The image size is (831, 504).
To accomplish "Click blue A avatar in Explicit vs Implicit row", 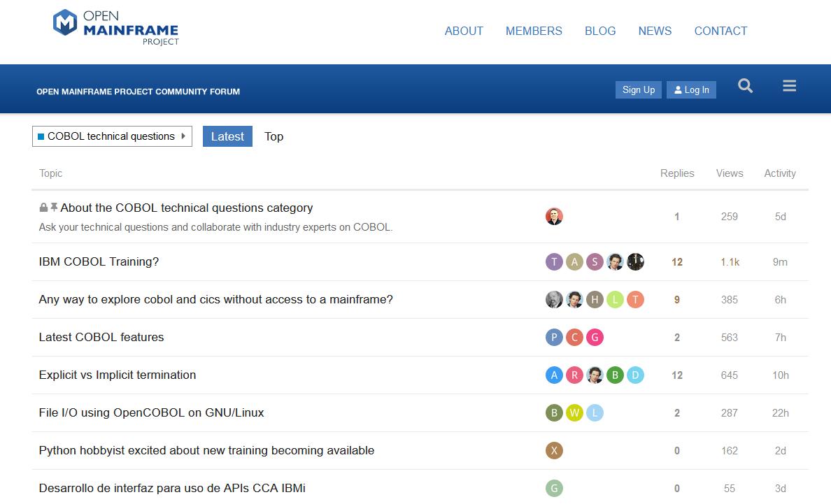I will pos(554,375).
